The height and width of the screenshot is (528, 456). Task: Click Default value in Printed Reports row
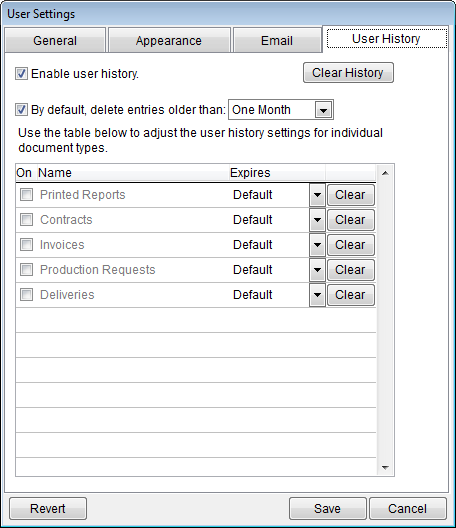tap(253, 195)
